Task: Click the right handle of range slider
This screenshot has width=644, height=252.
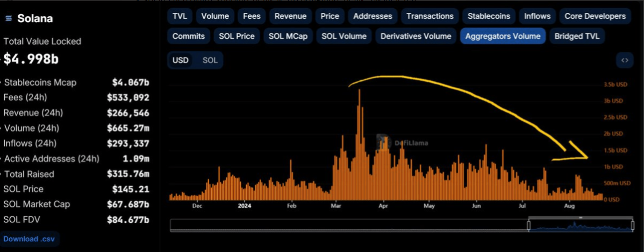Action: 633,225
